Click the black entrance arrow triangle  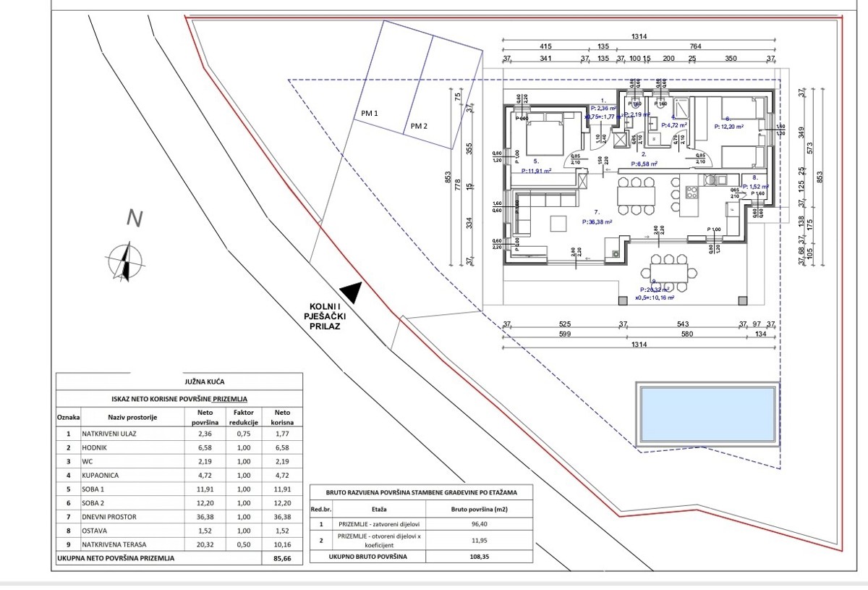coord(350,292)
